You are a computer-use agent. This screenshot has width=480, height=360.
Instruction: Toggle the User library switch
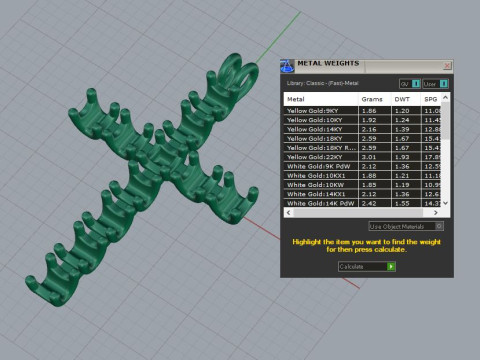tap(436, 84)
